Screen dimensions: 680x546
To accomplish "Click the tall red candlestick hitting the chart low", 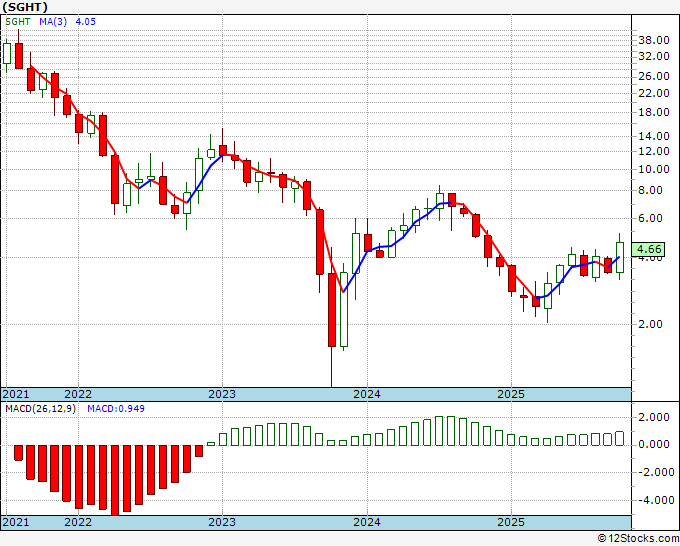I will point(332,310).
